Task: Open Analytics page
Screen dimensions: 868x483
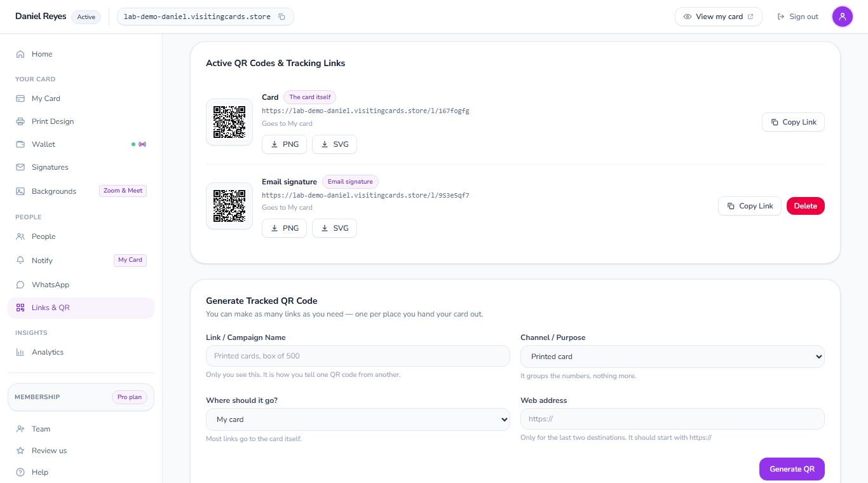Action: (81, 352)
